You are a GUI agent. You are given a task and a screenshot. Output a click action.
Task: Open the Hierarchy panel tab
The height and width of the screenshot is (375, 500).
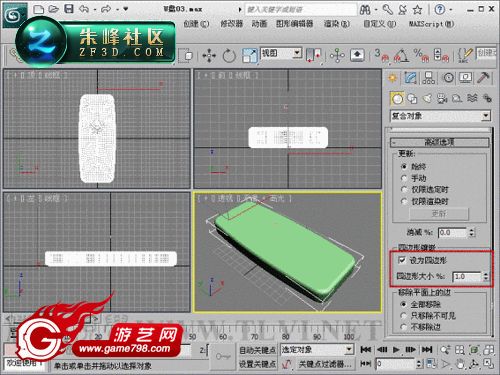[x=429, y=78]
